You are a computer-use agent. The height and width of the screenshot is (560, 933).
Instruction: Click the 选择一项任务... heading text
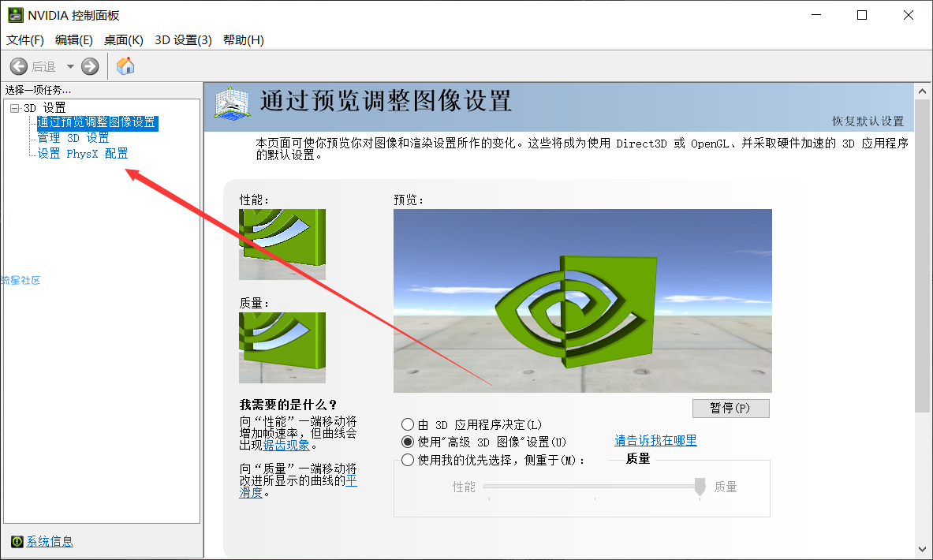(38, 90)
